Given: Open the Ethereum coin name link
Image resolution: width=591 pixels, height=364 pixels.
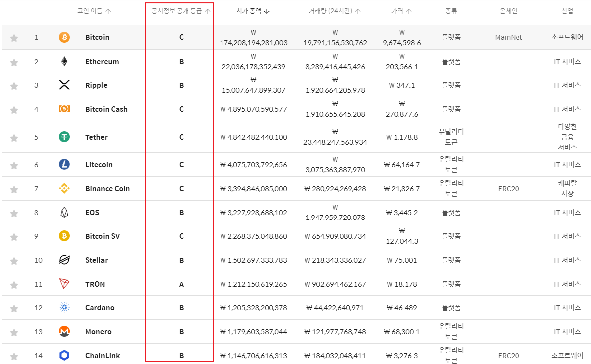Looking at the screenshot, I should coord(102,62).
